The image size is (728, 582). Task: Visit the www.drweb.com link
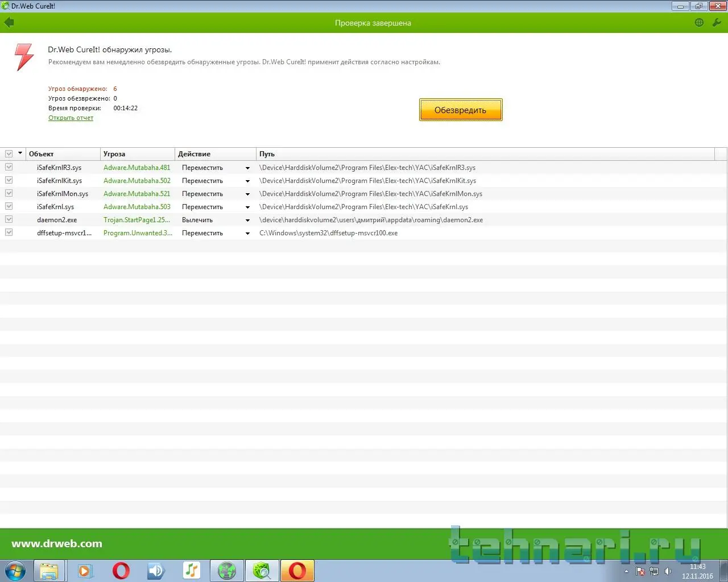click(x=57, y=544)
